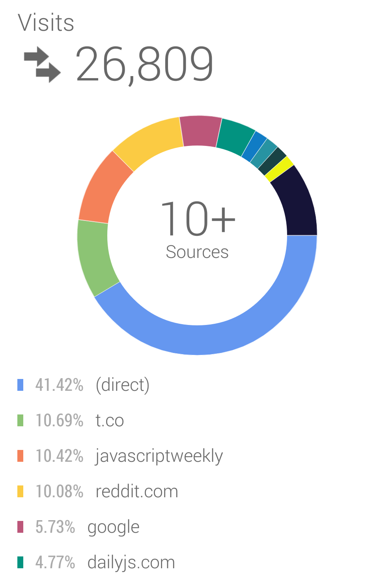Click the t.co legend label

[x=110, y=421]
